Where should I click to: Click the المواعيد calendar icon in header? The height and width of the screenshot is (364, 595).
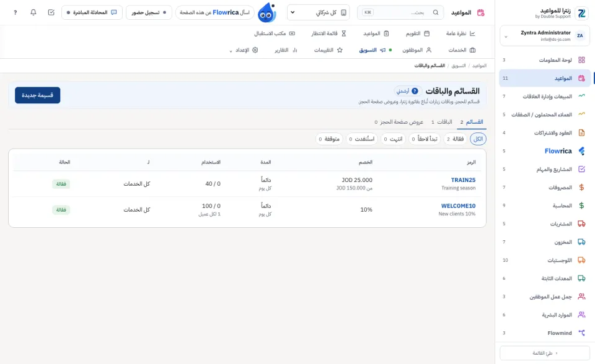click(x=481, y=12)
